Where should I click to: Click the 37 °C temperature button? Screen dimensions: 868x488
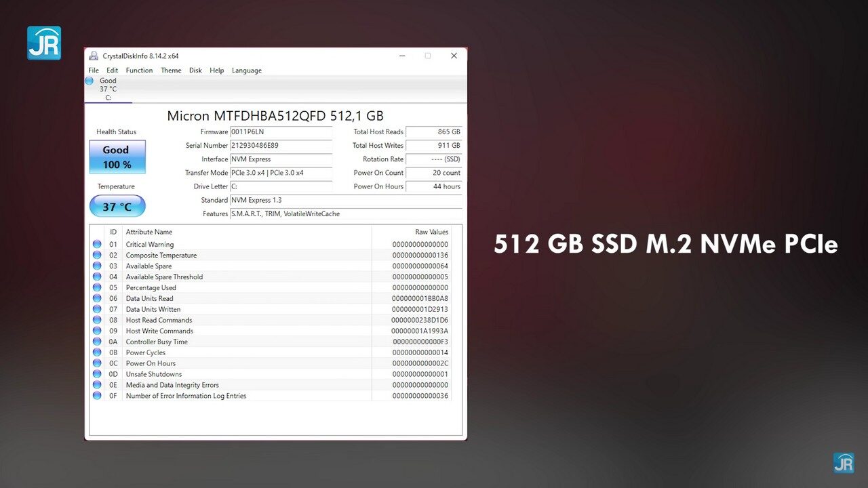pos(117,207)
